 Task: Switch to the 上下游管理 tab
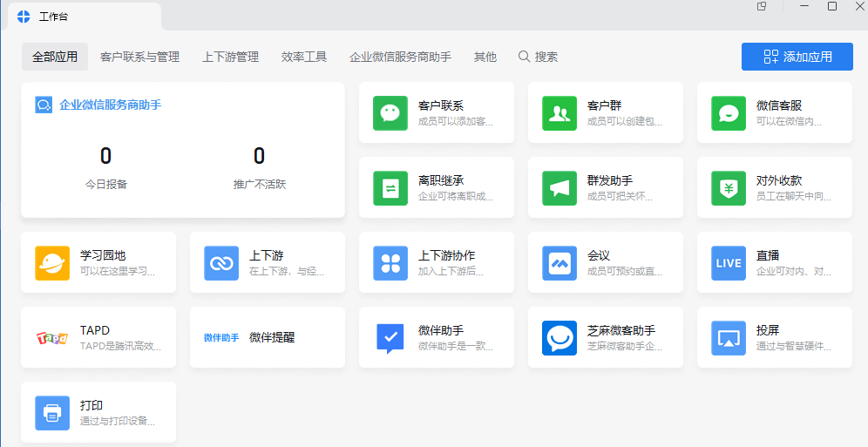coord(231,57)
